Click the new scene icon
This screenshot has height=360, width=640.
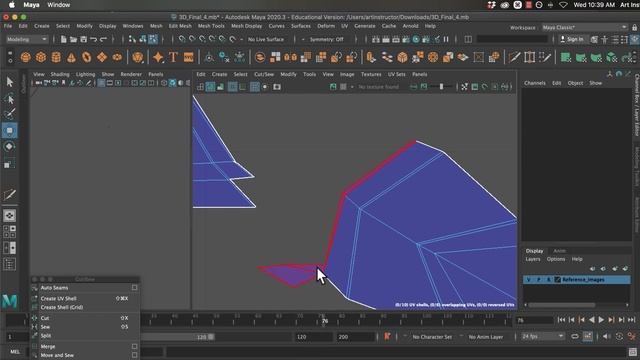(63, 39)
